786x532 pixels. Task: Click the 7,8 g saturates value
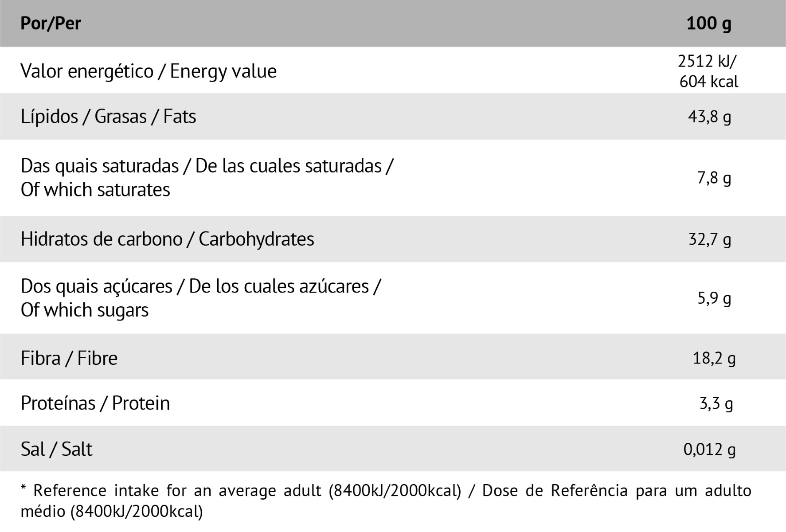point(714,178)
